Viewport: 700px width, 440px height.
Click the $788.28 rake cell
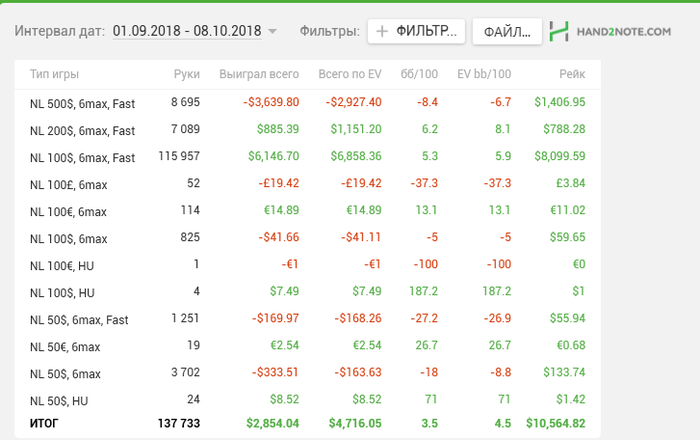[564, 129]
